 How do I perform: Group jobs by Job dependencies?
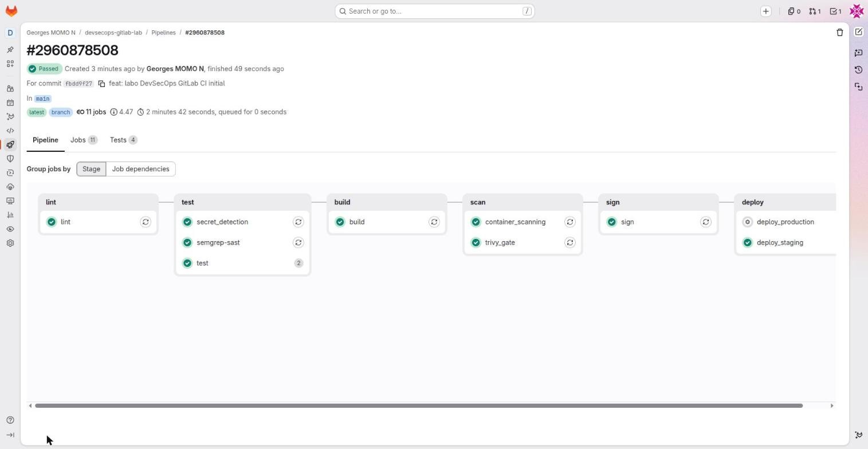[140, 169]
